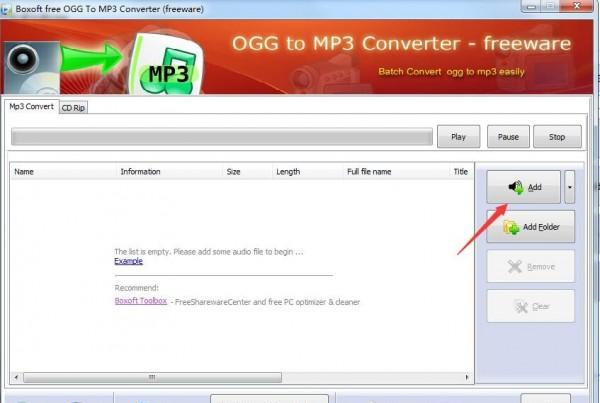Image resolution: width=600 pixels, height=403 pixels.
Task: Click the Add audio file button
Action: [523, 187]
